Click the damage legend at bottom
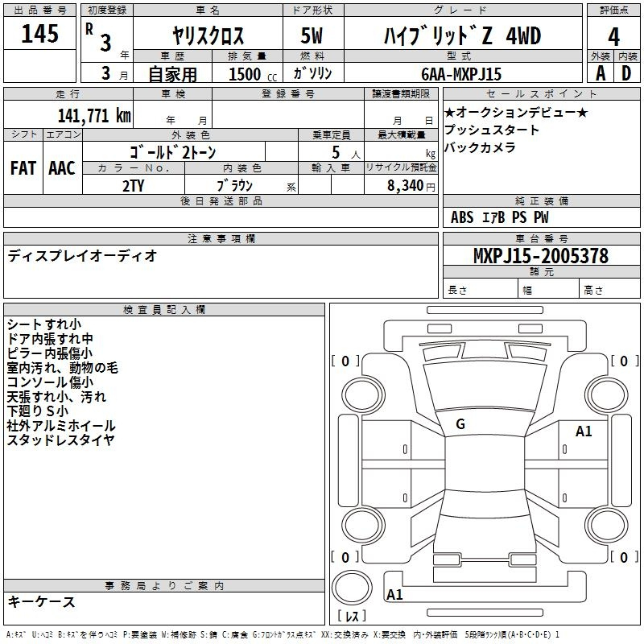 [283, 634]
